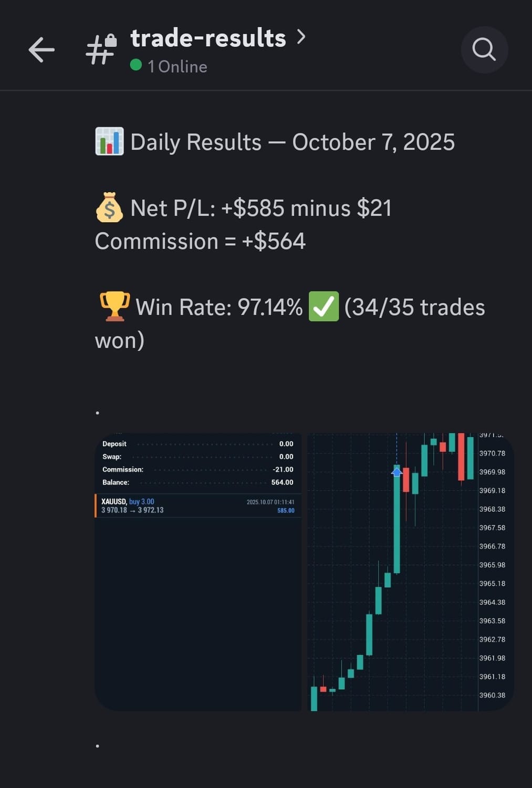This screenshot has width=532, height=788.
Task: Tap the Net P/L message line
Action: [260, 209]
